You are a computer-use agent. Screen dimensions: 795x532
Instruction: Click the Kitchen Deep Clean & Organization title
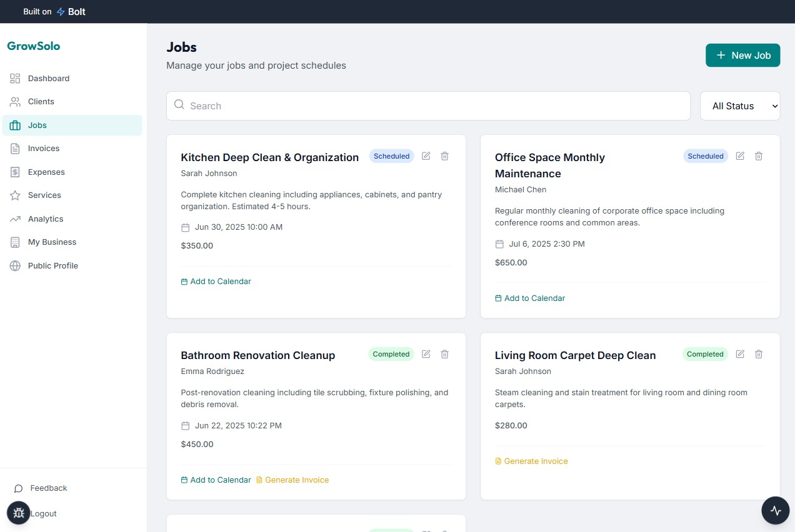point(270,157)
